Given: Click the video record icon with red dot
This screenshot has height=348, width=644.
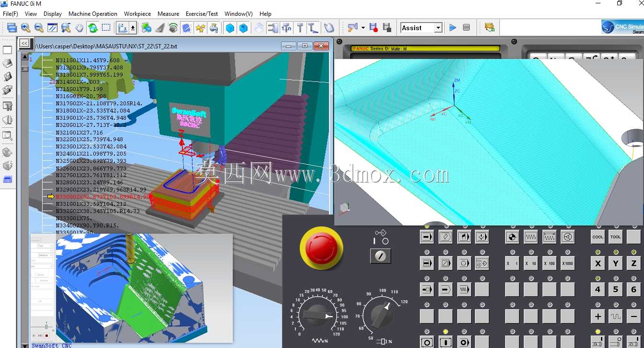Looking at the screenshot, I should 374,28.
